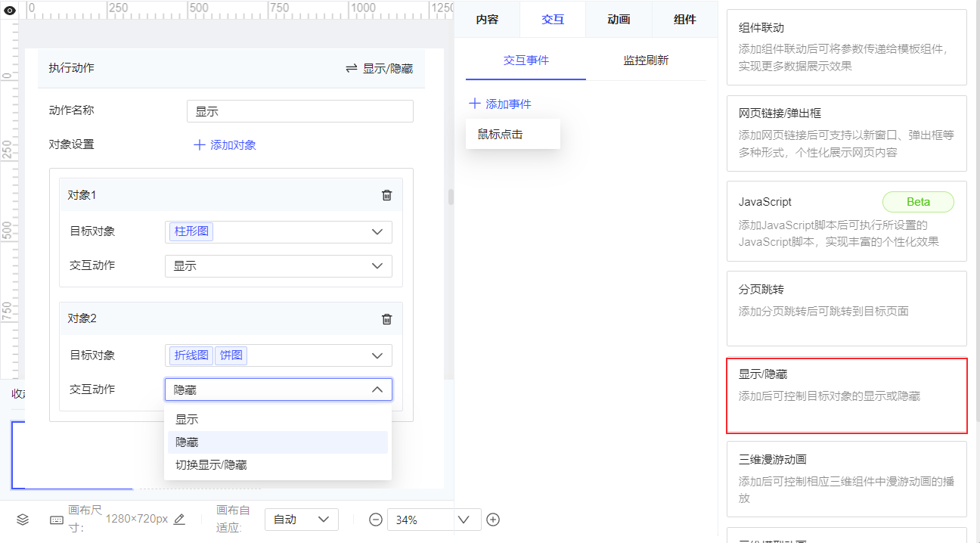
Task: Switch to the 交互 tab
Action: (x=553, y=20)
